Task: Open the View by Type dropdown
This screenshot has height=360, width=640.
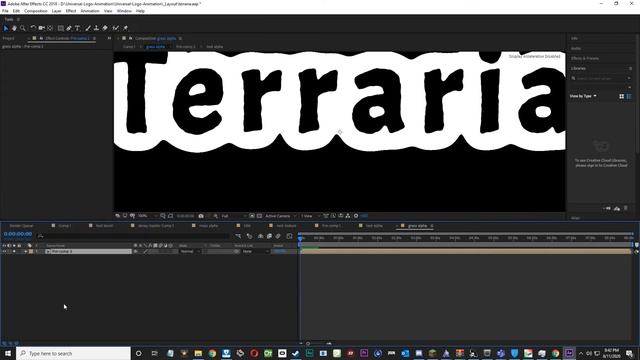Action: [583, 96]
